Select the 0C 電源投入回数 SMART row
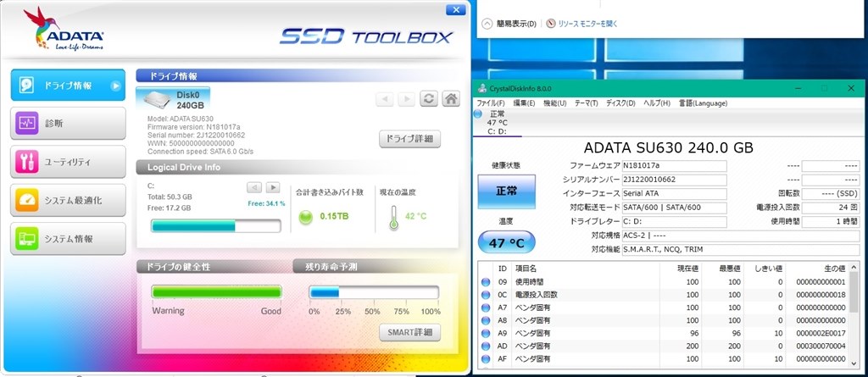The height and width of the screenshot is (377, 868). [x=664, y=295]
